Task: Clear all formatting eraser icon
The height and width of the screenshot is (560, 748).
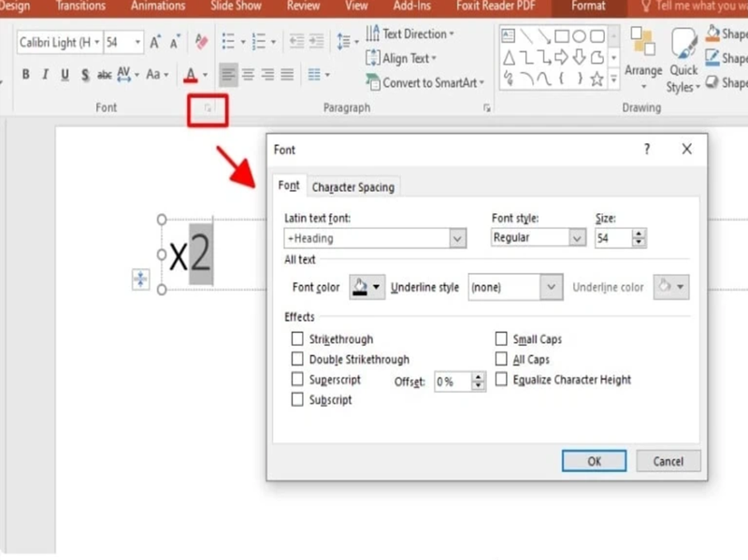Action: [x=202, y=42]
